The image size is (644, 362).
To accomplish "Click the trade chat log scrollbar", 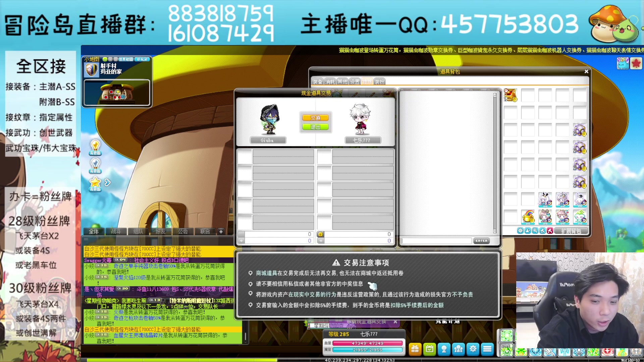I will point(495,163).
